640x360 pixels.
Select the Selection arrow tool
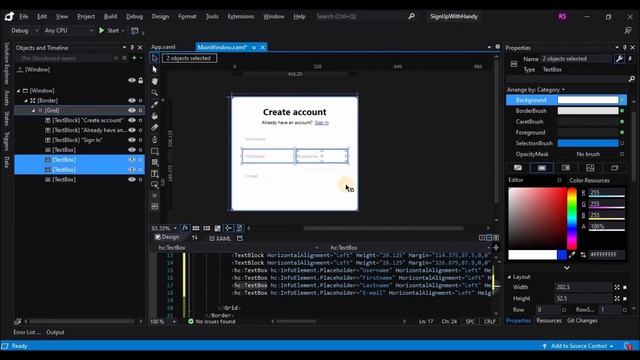155,58
